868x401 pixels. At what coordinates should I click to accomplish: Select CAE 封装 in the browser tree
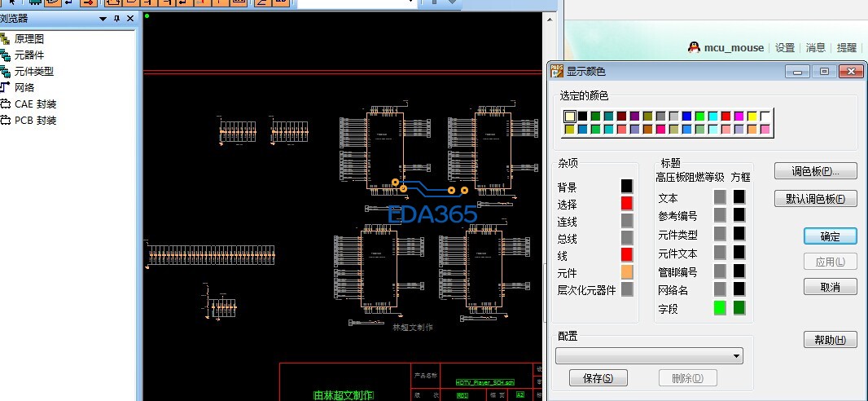(x=36, y=104)
